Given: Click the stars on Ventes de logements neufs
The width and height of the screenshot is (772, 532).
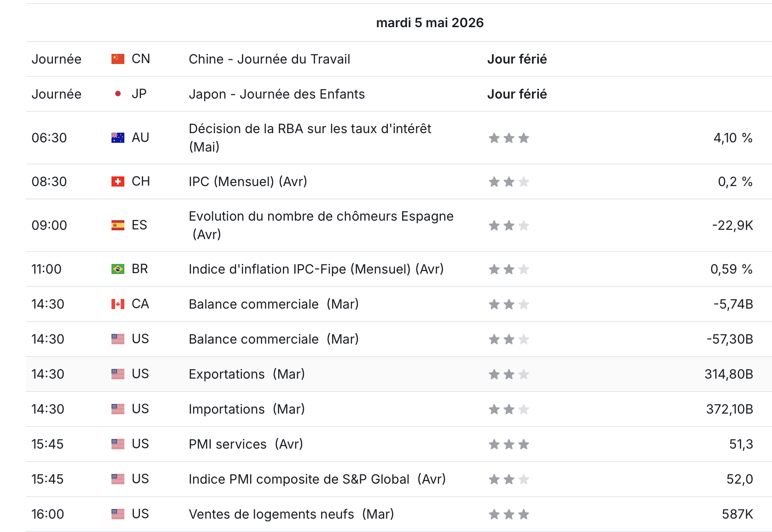Looking at the screenshot, I should point(509,514).
